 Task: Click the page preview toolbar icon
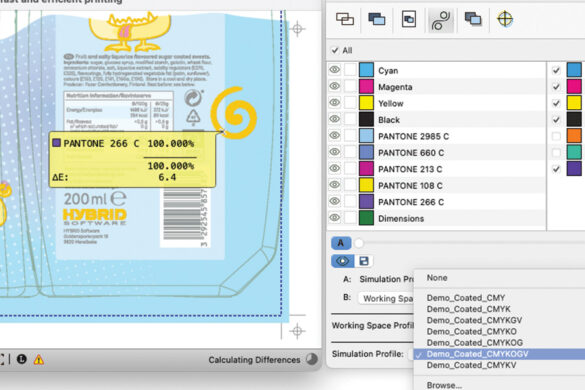pyautogui.click(x=409, y=19)
